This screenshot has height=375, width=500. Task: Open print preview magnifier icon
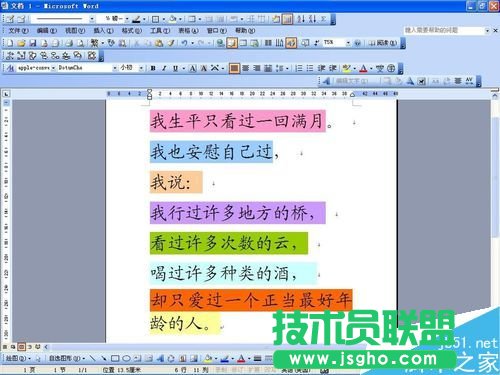point(80,43)
